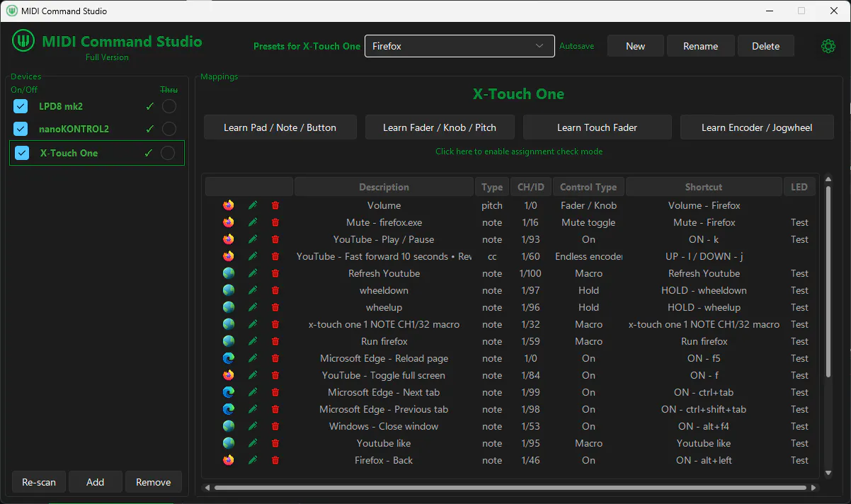This screenshot has width=851, height=504.
Task: Enable Thru for LPD8 mk2
Action: pos(169,106)
